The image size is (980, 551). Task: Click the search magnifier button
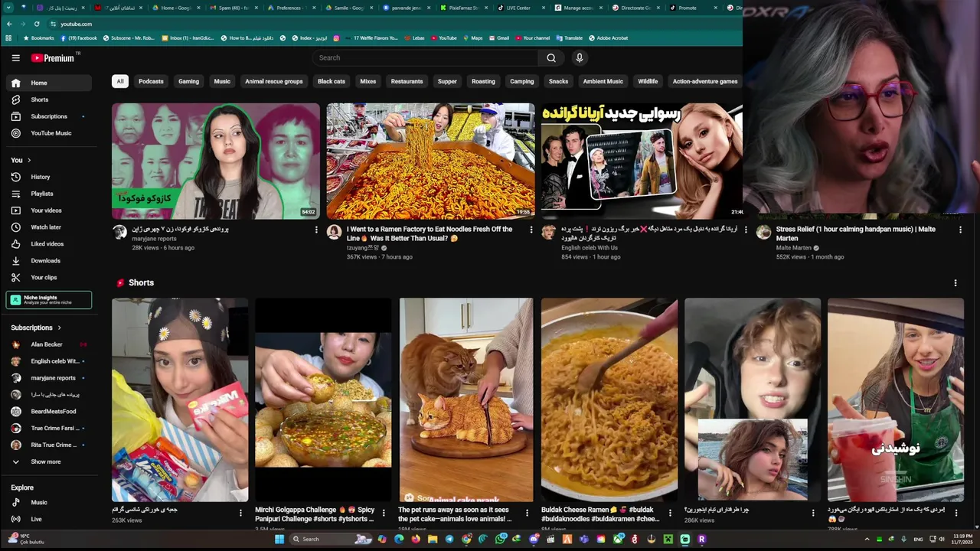point(551,58)
